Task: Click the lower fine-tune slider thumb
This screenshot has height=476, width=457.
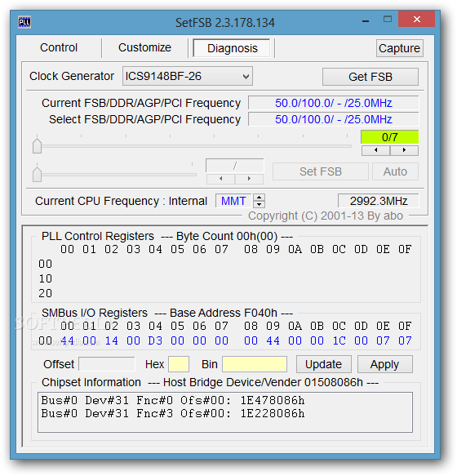Action: [x=37, y=174]
